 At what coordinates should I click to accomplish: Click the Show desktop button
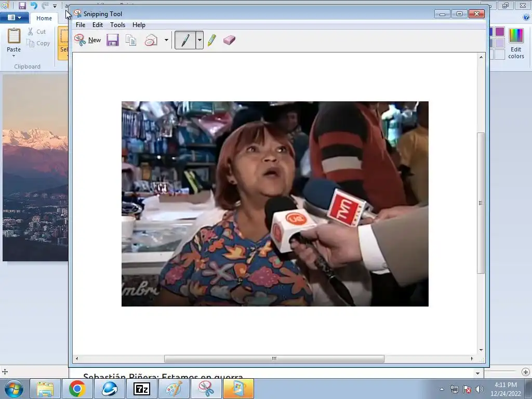pos(529,389)
